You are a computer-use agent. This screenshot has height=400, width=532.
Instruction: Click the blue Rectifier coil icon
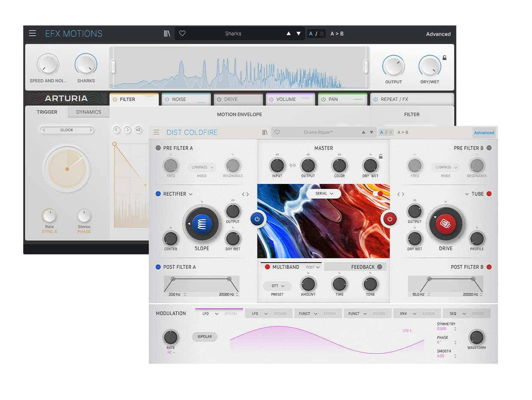(202, 224)
